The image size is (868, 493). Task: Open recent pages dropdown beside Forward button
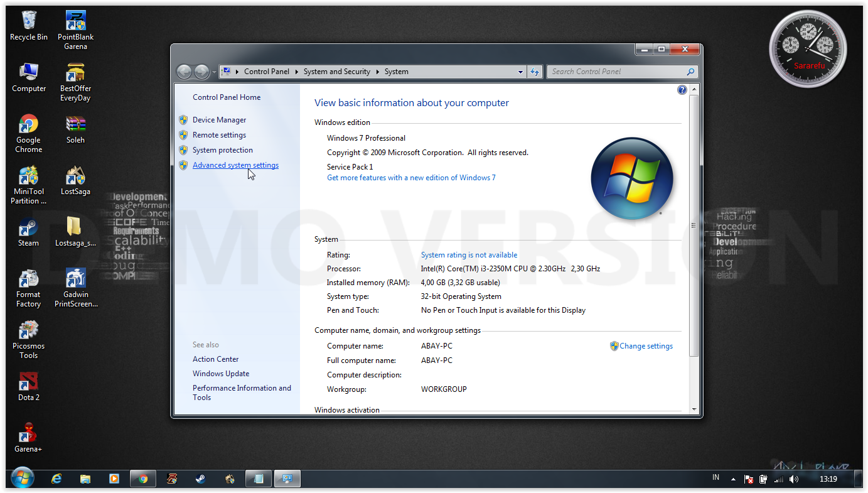click(x=214, y=72)
